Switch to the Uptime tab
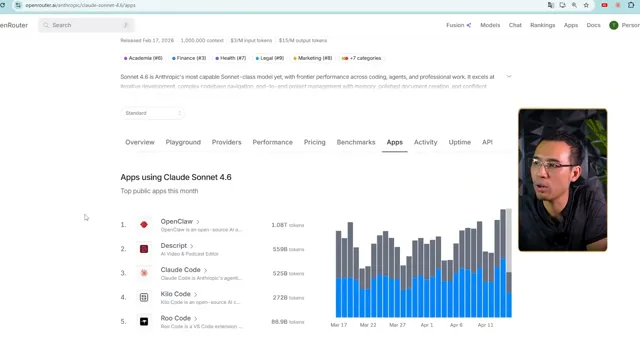Viewport: 640px width, 360px height. point(460,142)
